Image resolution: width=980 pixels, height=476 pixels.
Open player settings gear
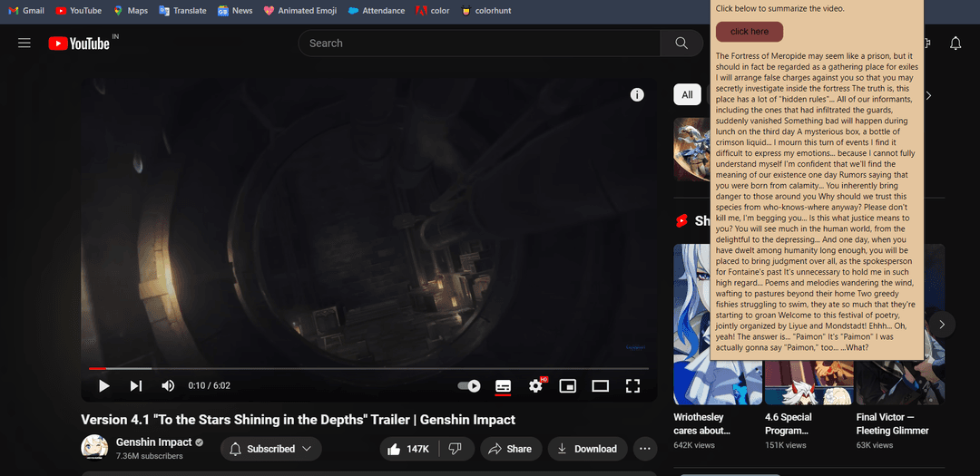point(535,386)
